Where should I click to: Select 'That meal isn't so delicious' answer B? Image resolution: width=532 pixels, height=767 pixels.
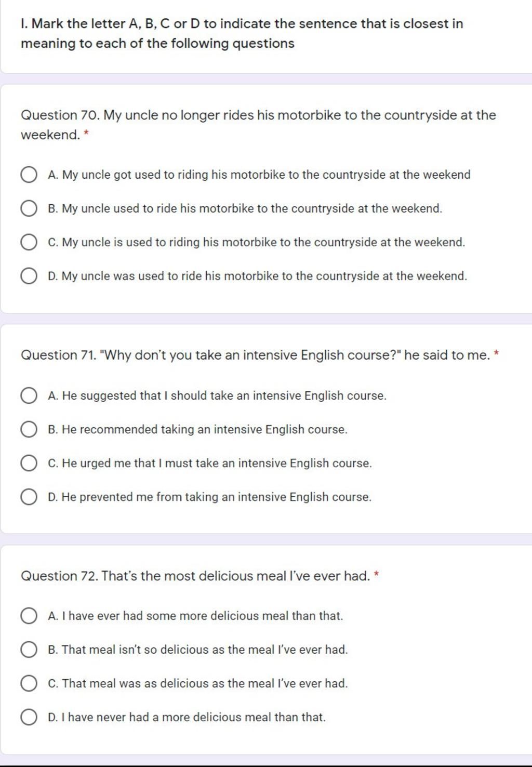coord(29,650)
